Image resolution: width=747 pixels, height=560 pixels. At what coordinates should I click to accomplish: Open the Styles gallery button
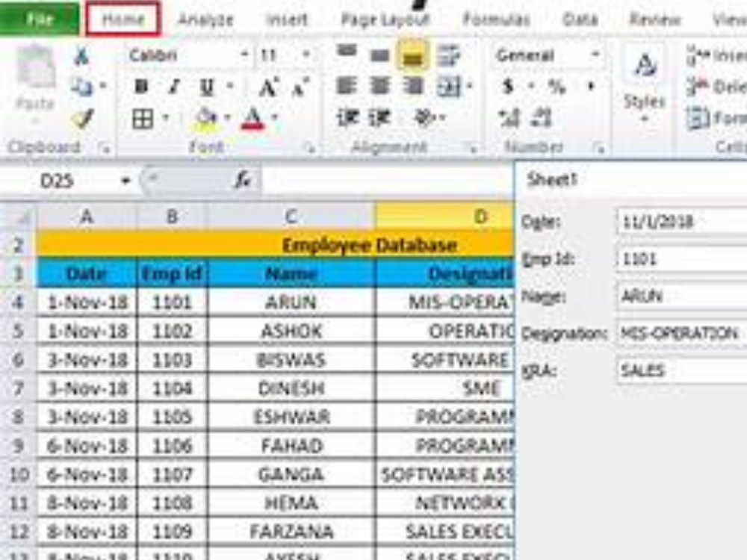click(x=644, y=84)
